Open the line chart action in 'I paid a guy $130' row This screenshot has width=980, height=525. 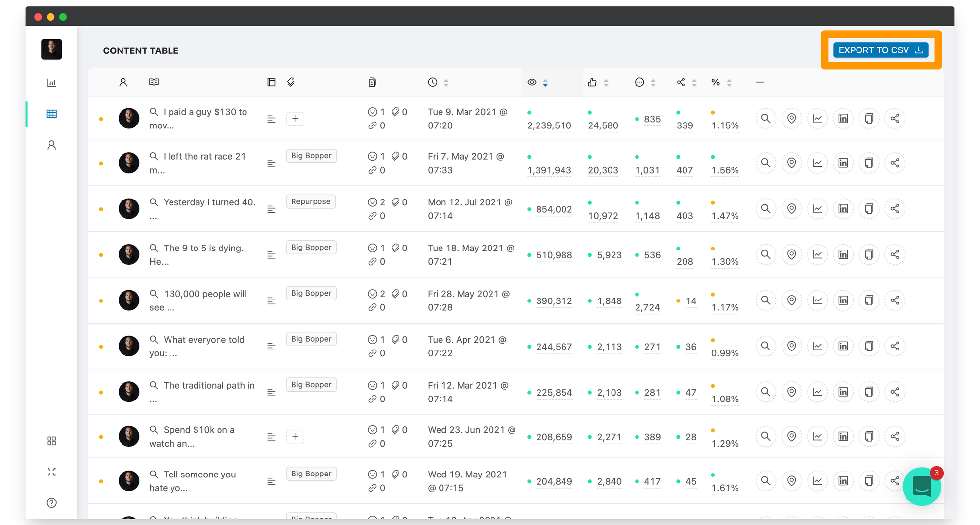coord(817,118)
